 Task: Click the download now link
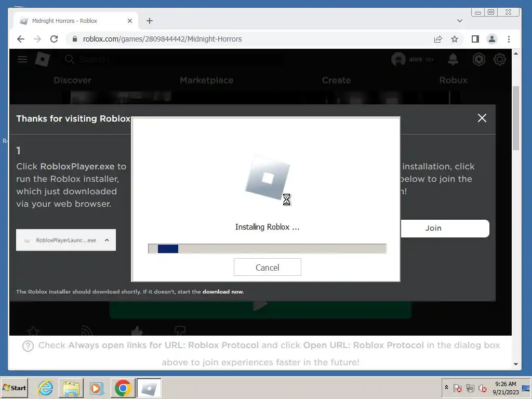223,292
